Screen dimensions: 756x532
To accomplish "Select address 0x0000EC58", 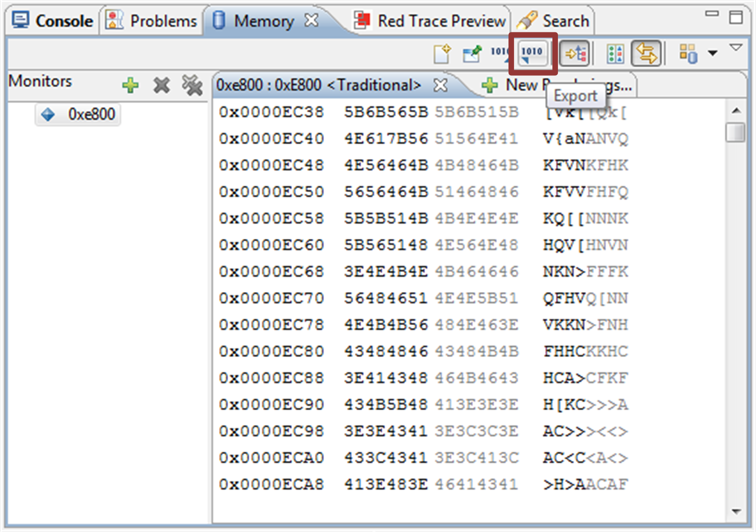I will tap(271, 218).
